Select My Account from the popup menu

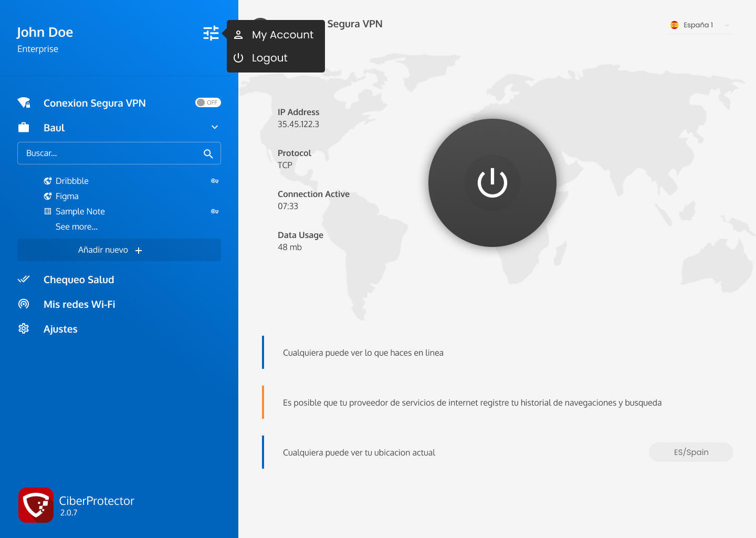pos(282,35)
